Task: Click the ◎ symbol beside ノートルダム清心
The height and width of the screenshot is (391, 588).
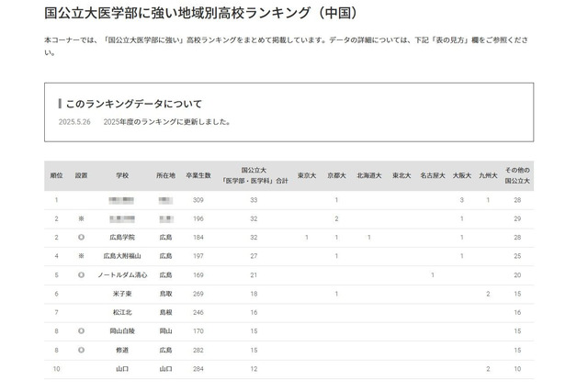Action: point(81,274)
